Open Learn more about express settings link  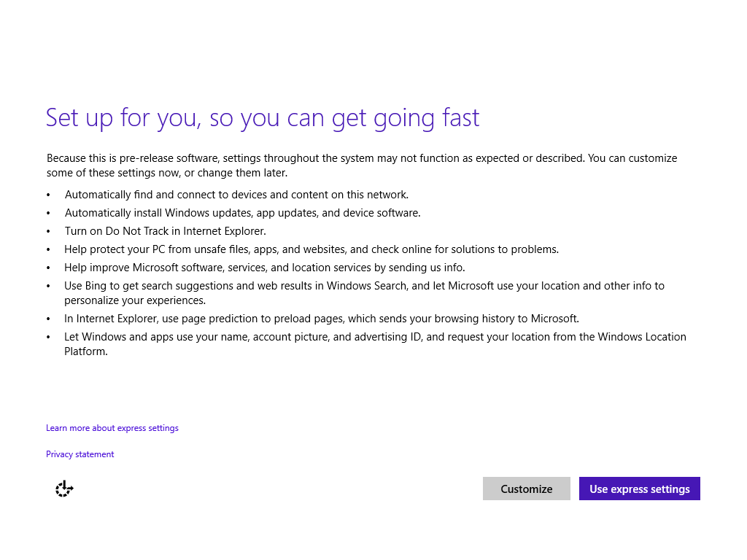pos(112,428)
